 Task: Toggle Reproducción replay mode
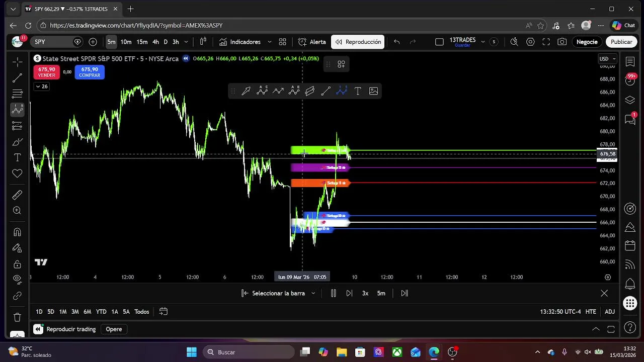tap(358, 42)
